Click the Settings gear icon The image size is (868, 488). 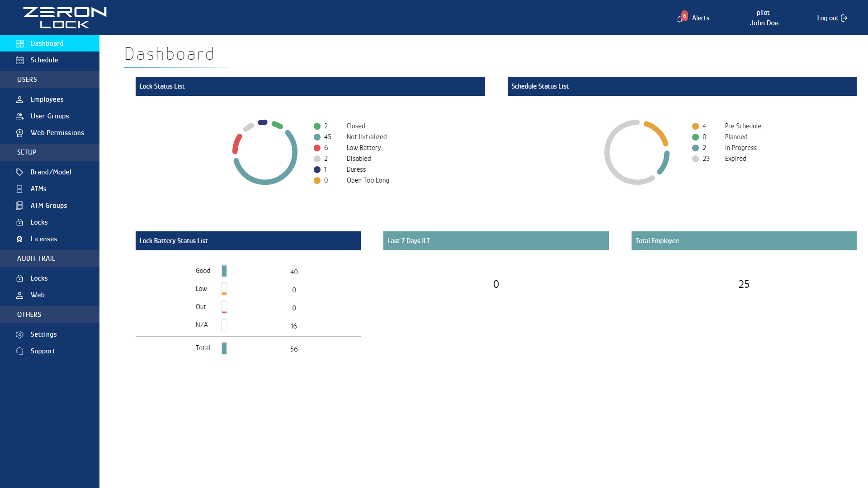pyautogui.click(x=19, y=334)
